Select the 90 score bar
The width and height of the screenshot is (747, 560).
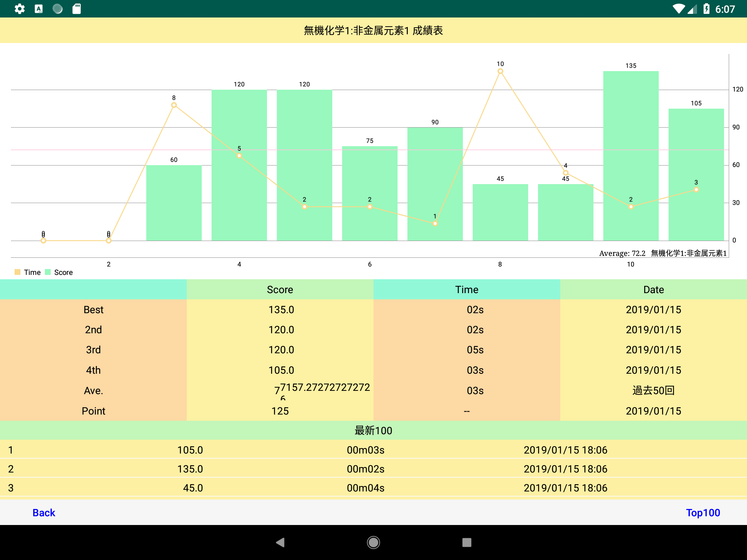pos(435,184)
